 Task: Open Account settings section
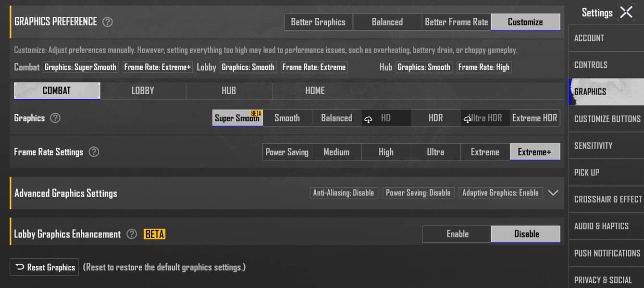click(606, 38)
